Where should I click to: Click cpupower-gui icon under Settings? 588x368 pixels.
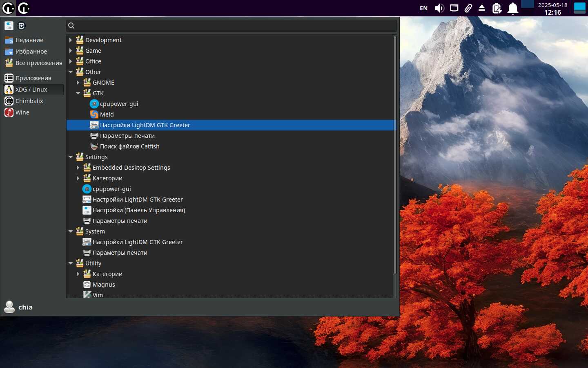point(87,189)
